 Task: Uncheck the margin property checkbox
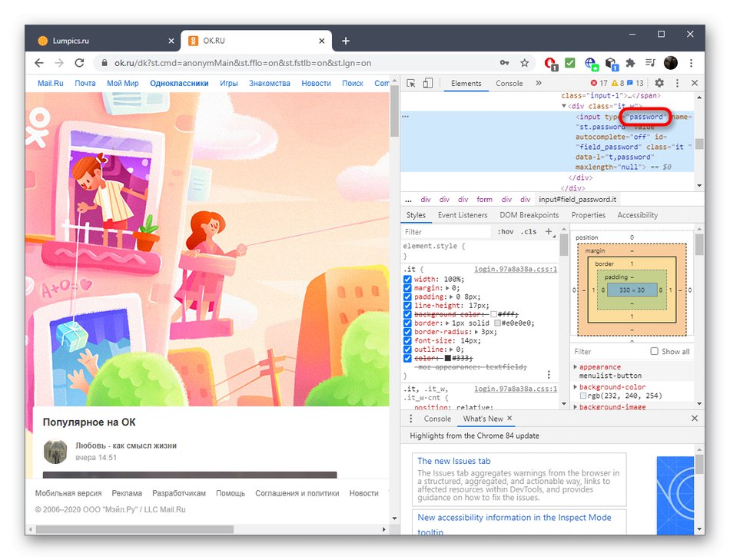407,288
